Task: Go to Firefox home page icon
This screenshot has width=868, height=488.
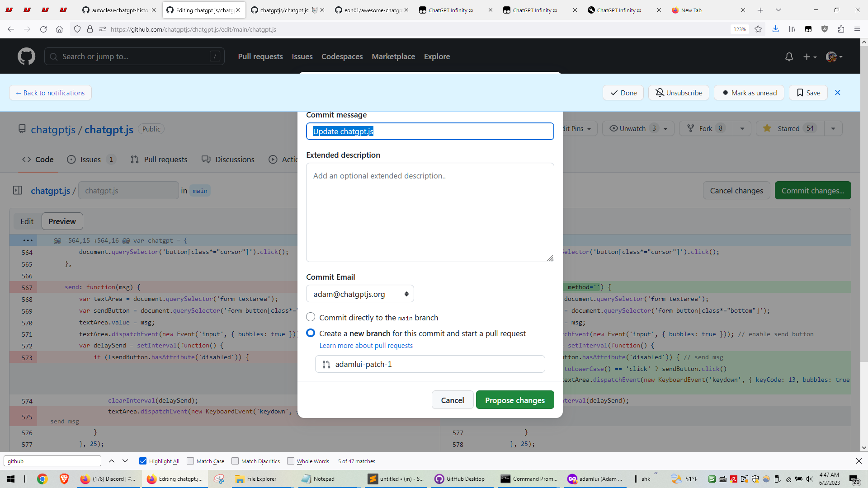Action: (x=59, y=29)
